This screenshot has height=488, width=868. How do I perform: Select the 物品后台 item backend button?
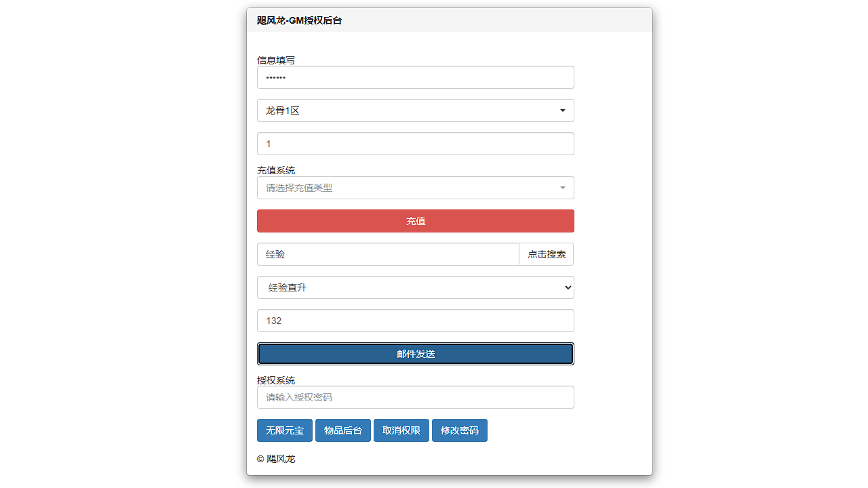click(x=342, y=430)
